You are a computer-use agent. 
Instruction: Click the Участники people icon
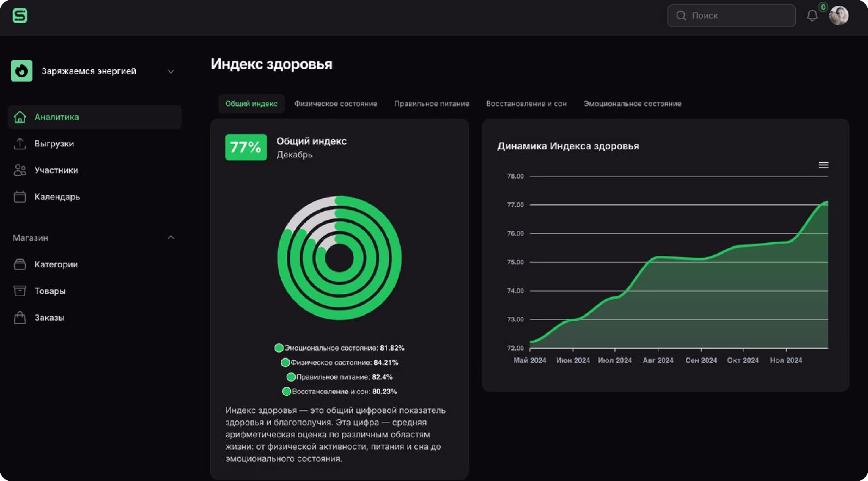point(20,170)
